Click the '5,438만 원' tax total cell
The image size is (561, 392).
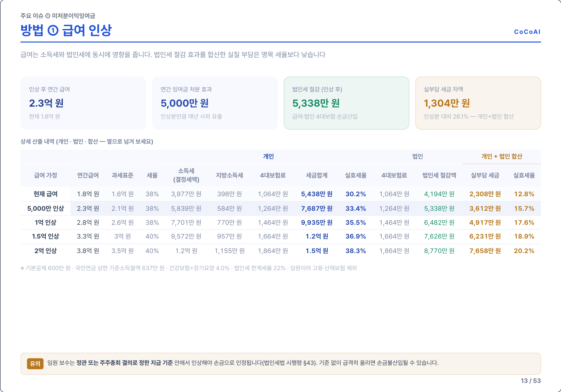(x=317, y=194)
